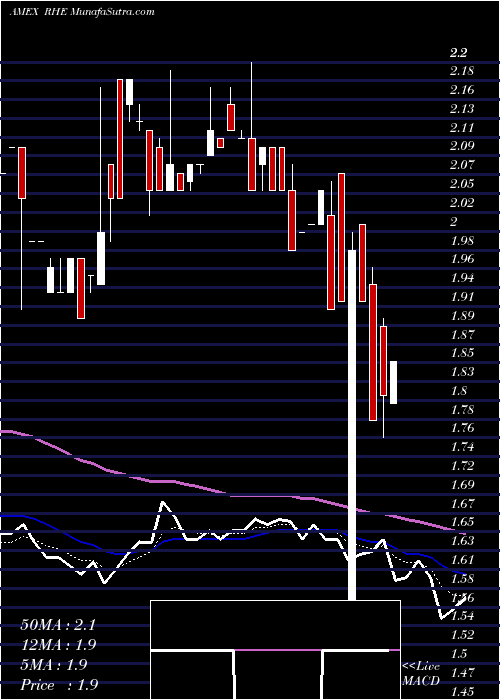
Task: Click the 1.45 price axis label
Action: tap(462, 692)
